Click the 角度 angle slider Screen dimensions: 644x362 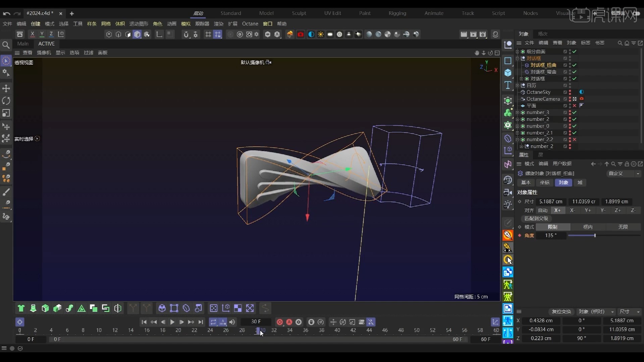click(x=604, y=236)
